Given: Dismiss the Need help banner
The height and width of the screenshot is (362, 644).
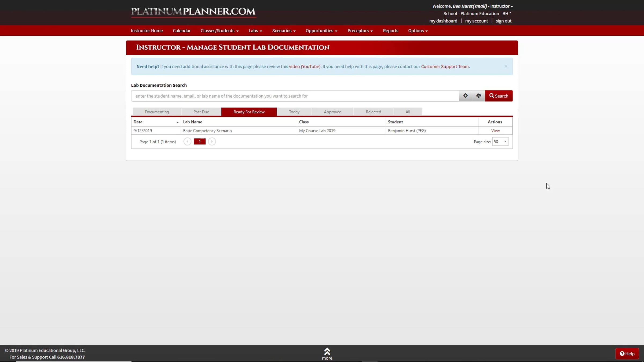Looking at the screenshot, I should coord(506,66).
